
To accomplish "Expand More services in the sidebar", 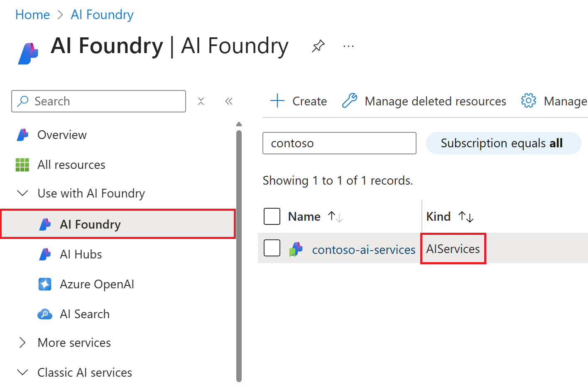I will pos(22,342).
